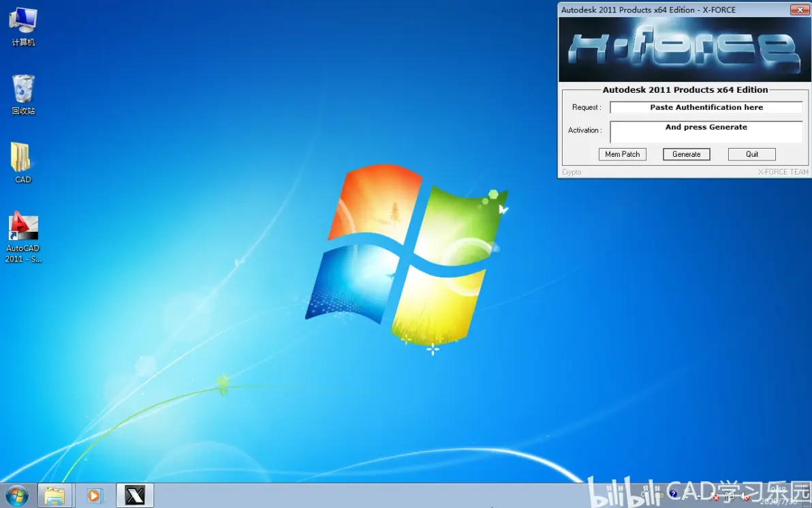Focus the Request input field
Screen dimensions: 812x508
706,107
